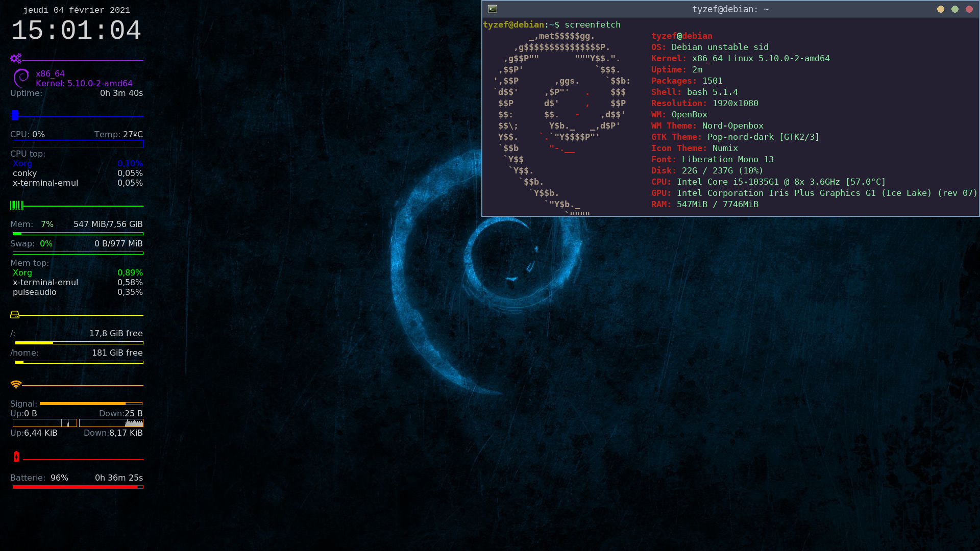980x551 pixels.
Task: Click the blue CPU chip icon
Action: pyautogui.click(x=15, y=115)
